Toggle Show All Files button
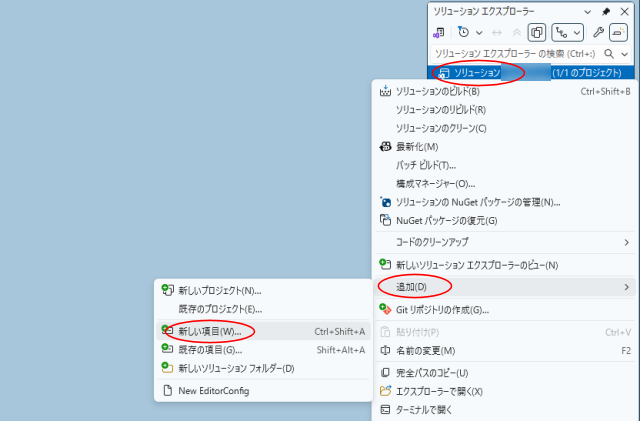The height and width of the screenshot is (421, 640). (536, 33)
